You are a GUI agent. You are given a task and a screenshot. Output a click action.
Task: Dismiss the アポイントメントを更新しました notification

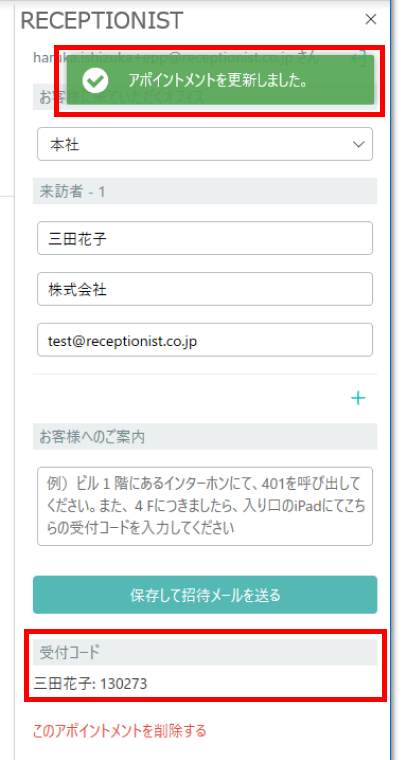click(220, 80)
